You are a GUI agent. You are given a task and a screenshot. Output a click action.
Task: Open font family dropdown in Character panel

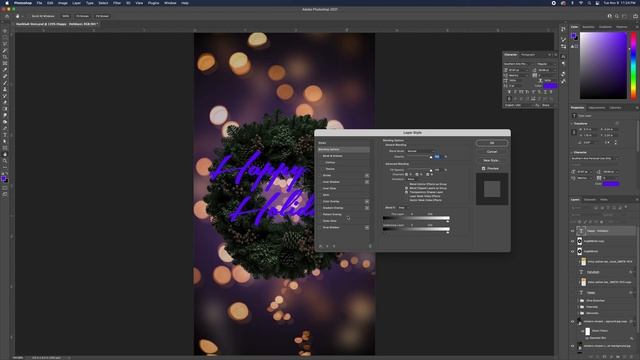[518, 64]
